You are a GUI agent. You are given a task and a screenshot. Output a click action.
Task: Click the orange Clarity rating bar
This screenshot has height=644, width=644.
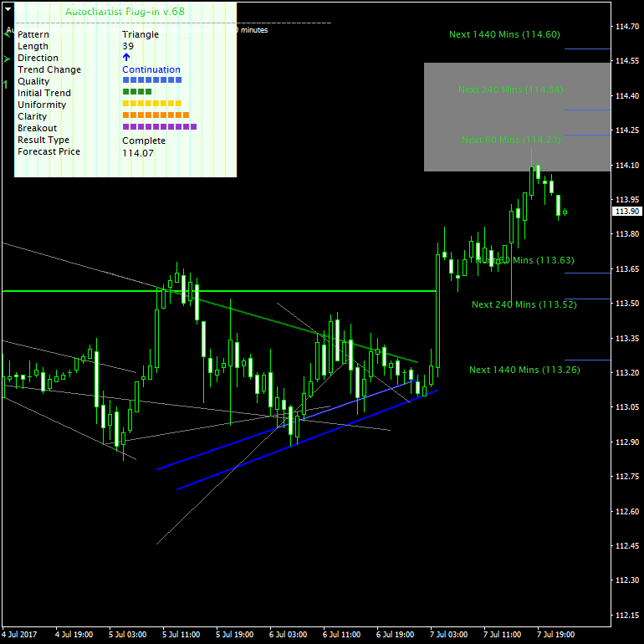tap(156, 115)
